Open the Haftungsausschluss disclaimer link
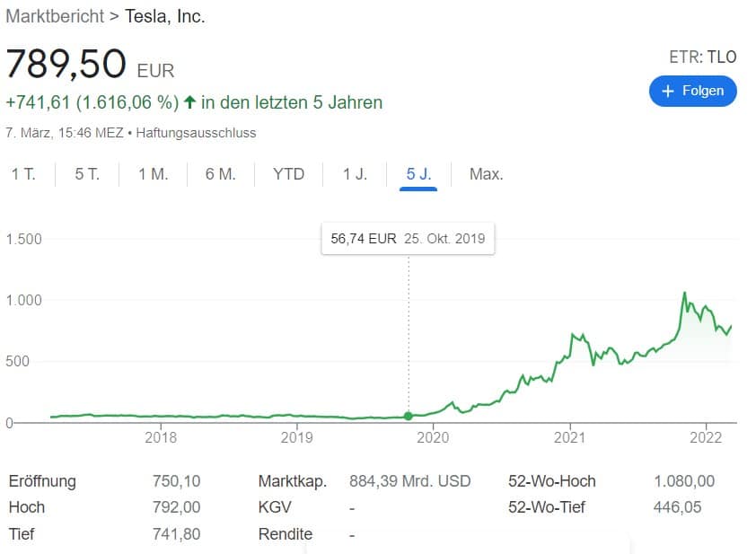Image resolution: width=756 pixels, height=554 pixels. 196,133
